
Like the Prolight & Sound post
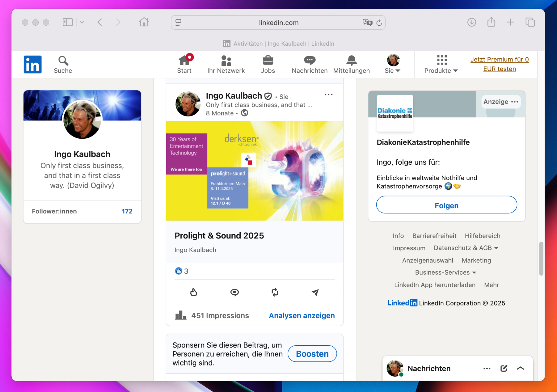click(194, 292)
